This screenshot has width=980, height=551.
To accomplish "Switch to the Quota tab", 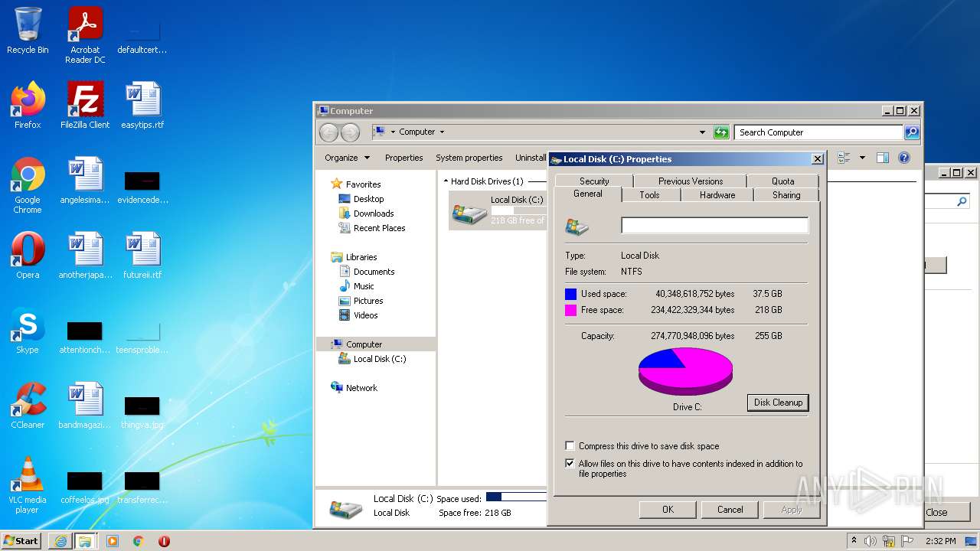I will pos(782,181).
